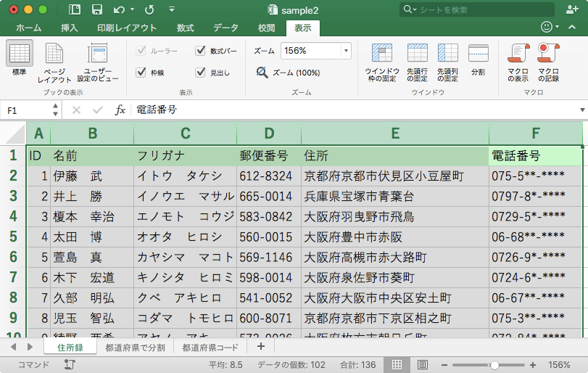This screenshot has width=588, height=373.
Task: Toggle the Ruler (ルーラー) checkbox
Action: pyautogui.click(x=141, y=50)
